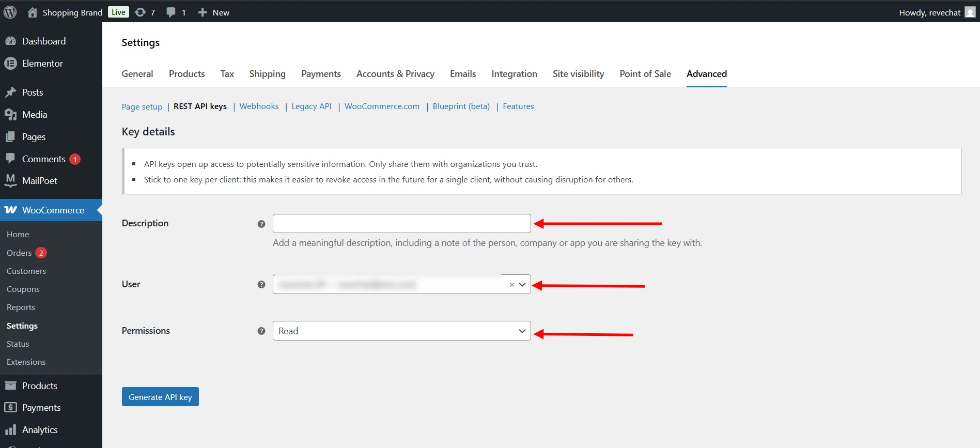Click the Payments dollar icon in sidebar
Image resolution: width=980 pixels, height=448 pixels.
11,408
